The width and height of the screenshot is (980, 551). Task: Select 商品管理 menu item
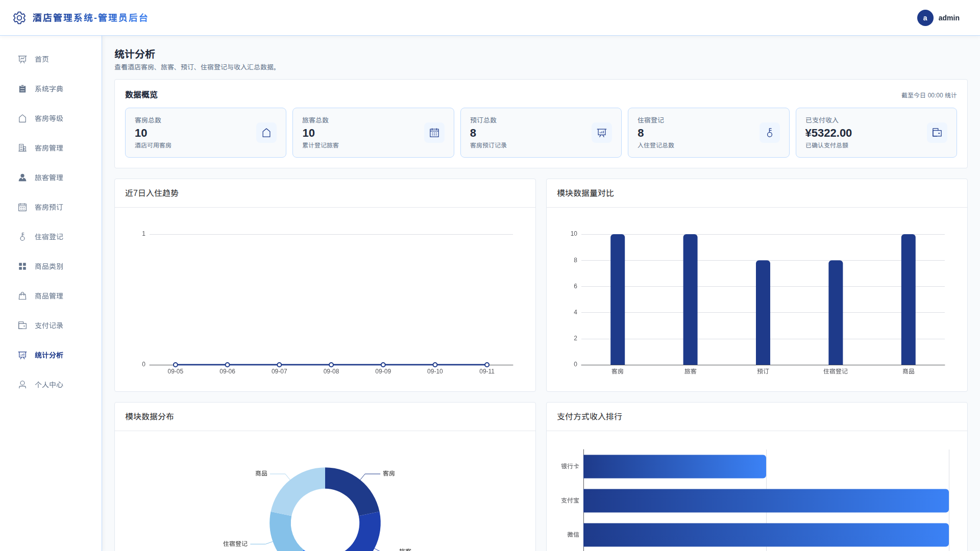[51, 296]
